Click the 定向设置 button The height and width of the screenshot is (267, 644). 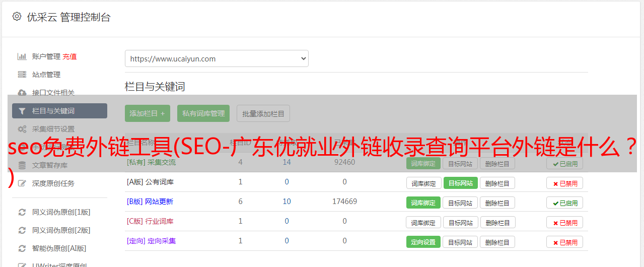coord(423,242)
